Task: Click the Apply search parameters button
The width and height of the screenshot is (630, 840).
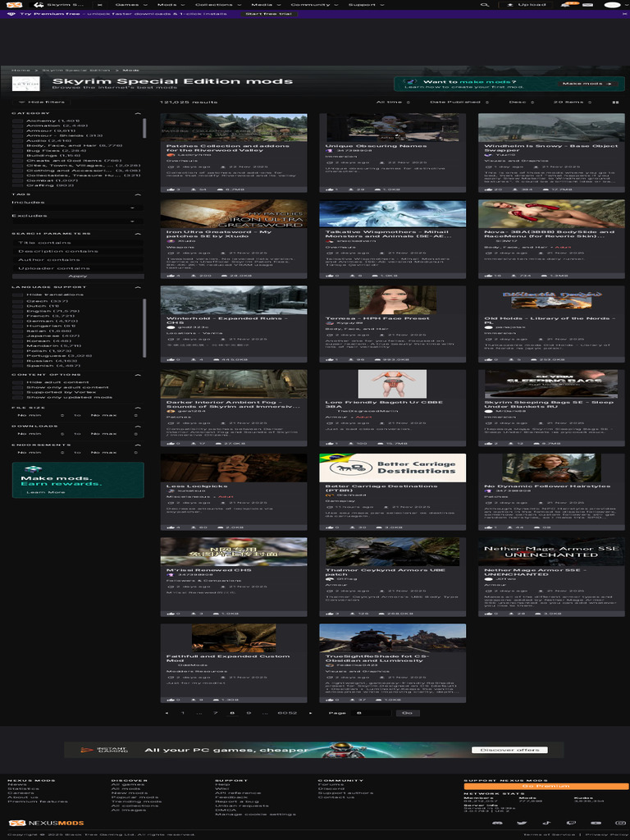Action: 78,276
